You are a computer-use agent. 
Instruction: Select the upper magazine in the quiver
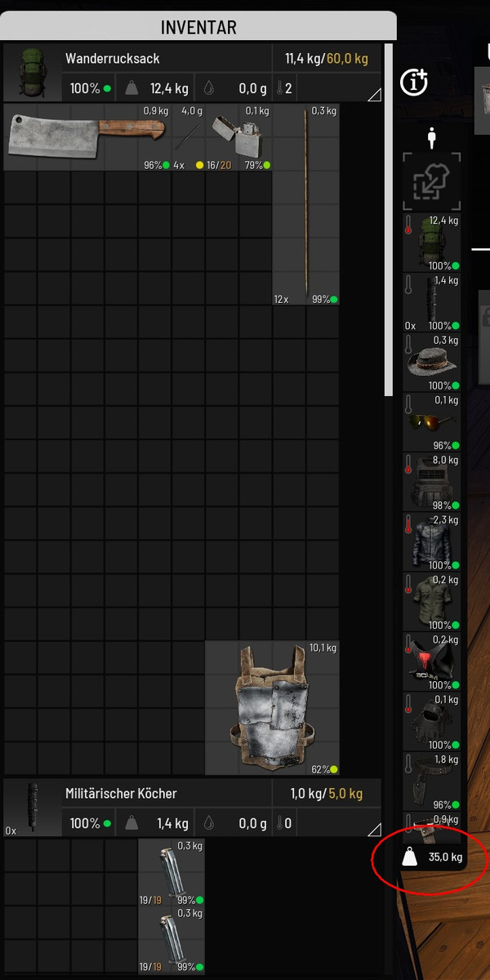[x=171, y=872]
